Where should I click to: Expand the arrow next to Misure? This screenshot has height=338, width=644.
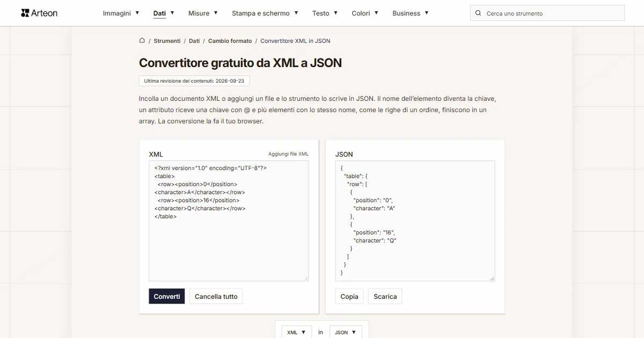(x=216, y=13)
